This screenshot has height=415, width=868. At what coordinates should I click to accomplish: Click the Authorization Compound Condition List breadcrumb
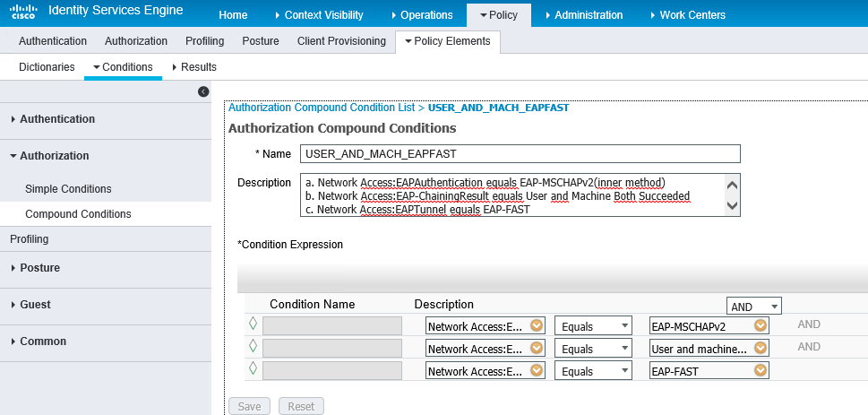tap(322, 108)
